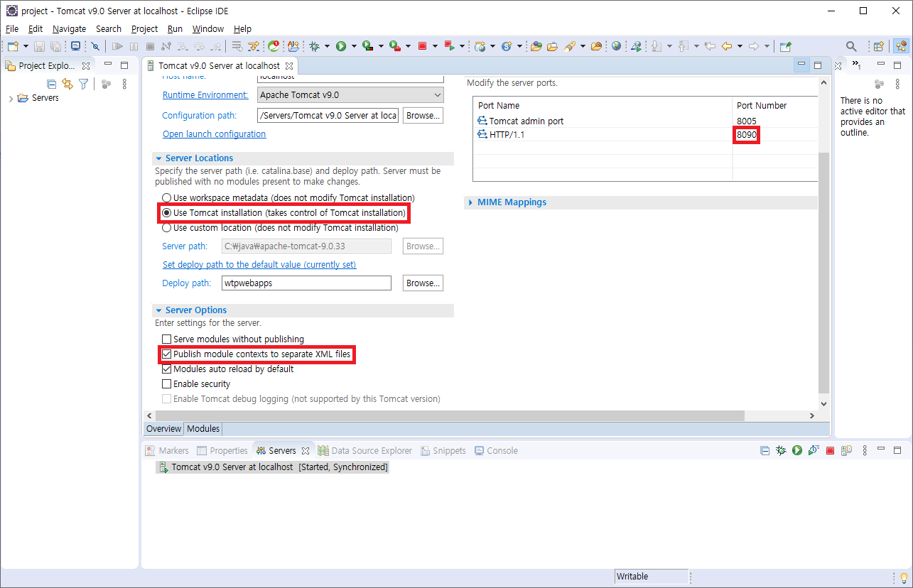Viewport: 913px width, 588px height.
Task: Enable the security checkbox
Action: [167, 384]
